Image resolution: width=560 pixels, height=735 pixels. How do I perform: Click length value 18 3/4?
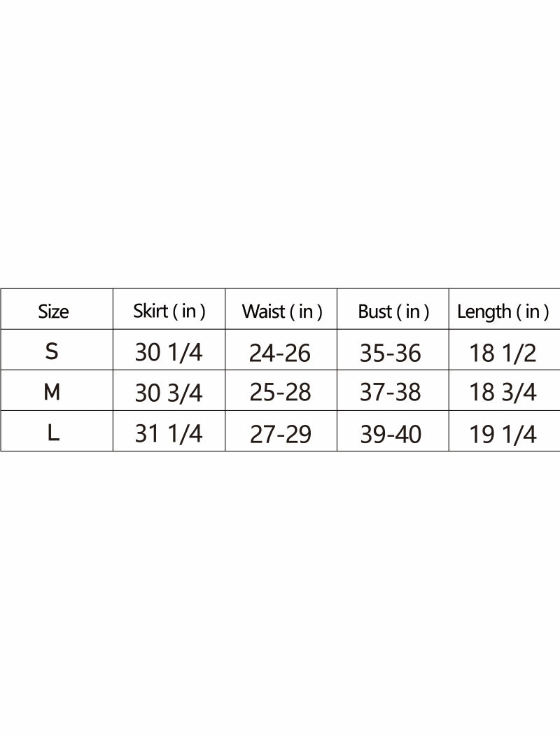[x=503, y=393]
